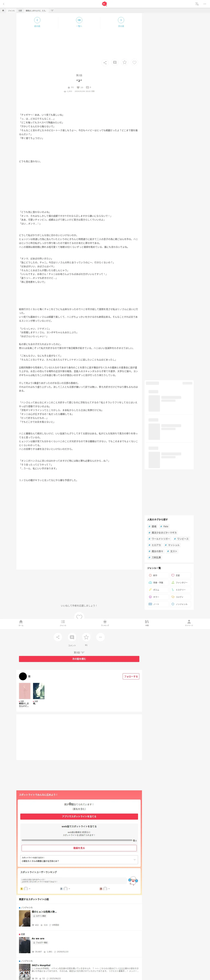
Task: Click the round コメント button
Action: (72, 637)
